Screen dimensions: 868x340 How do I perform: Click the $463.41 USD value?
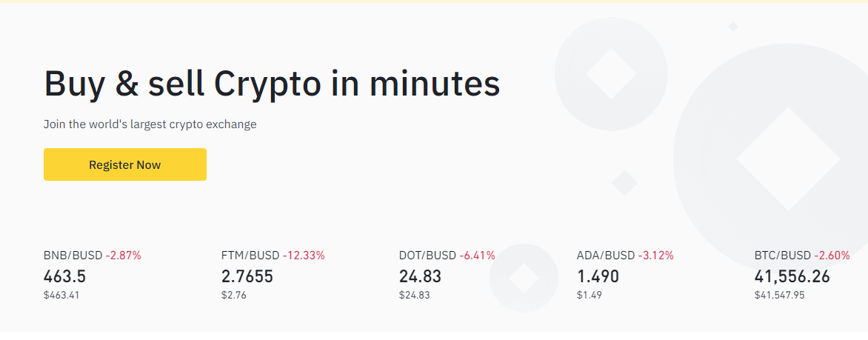click(x=63, y=295)
